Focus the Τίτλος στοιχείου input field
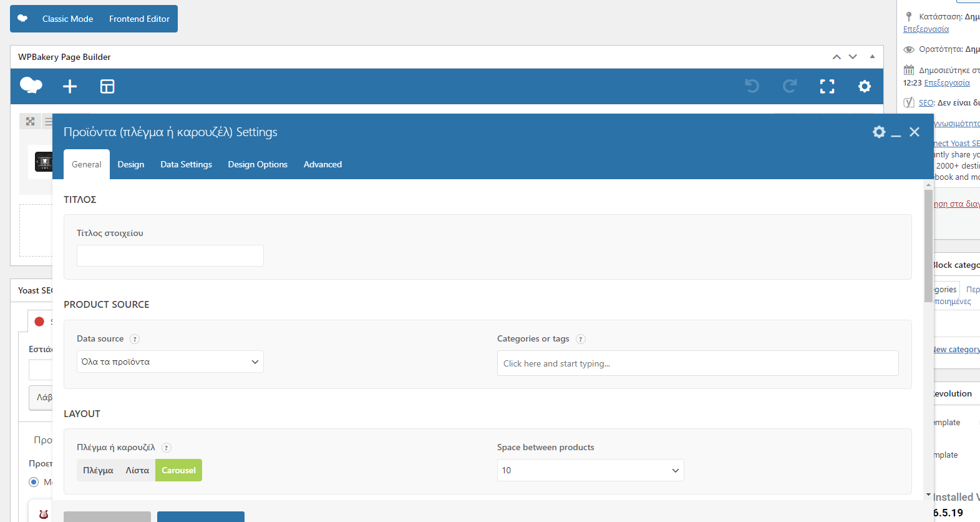 [x=170, y=255]
